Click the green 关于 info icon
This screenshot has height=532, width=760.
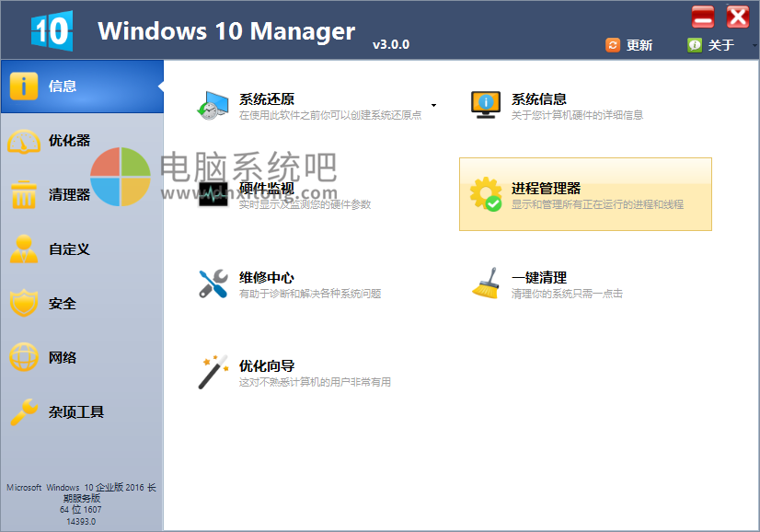[695, 45]
